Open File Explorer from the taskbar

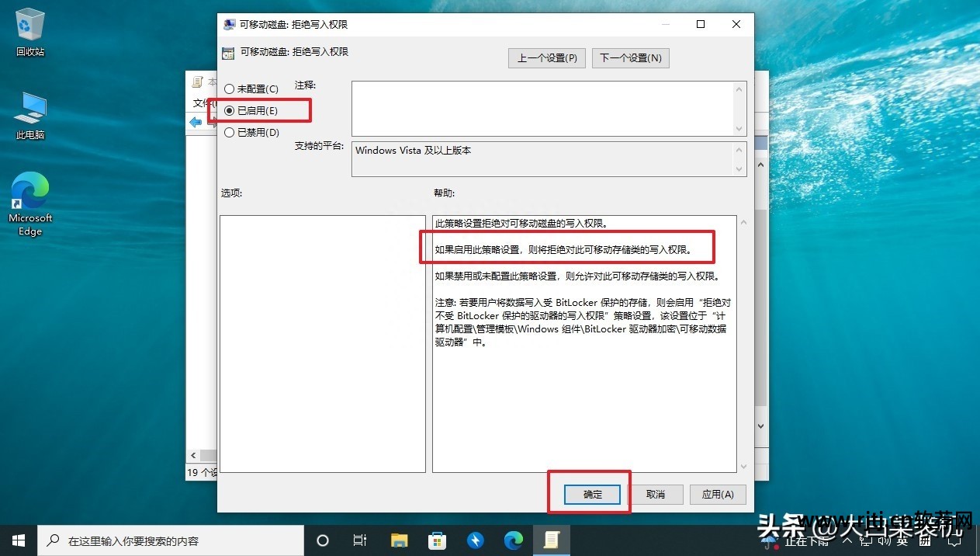click(x=399, y=540)
